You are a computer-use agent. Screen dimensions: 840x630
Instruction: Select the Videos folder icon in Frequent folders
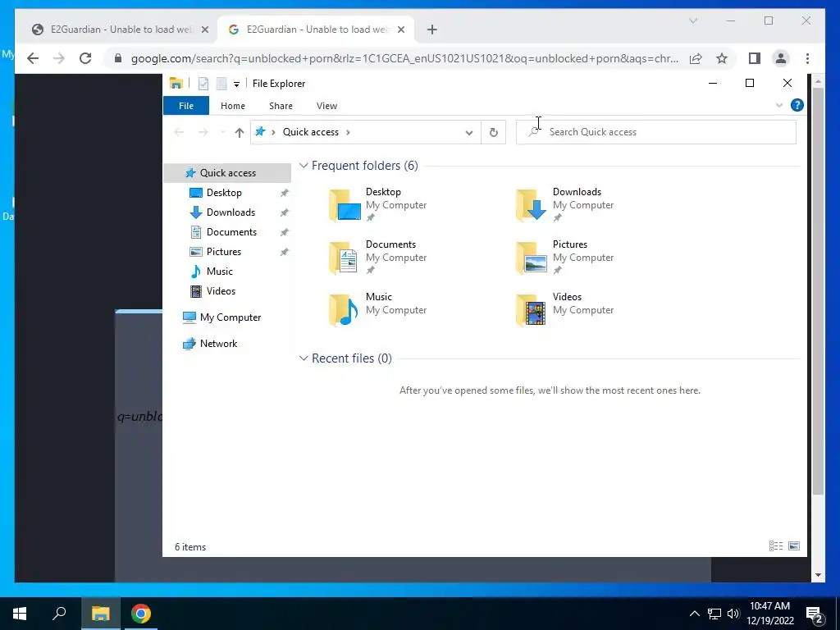[531, 309]
